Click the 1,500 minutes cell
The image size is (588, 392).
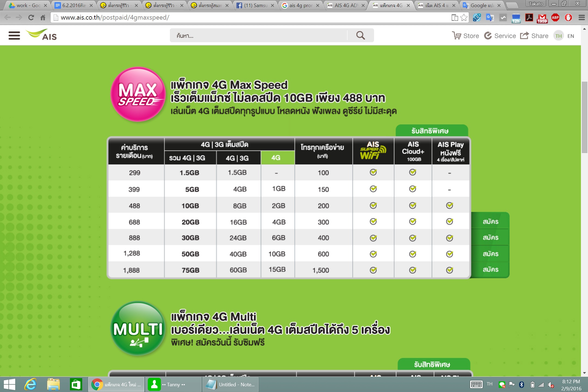pyautogui.click(x=321, y=270)
